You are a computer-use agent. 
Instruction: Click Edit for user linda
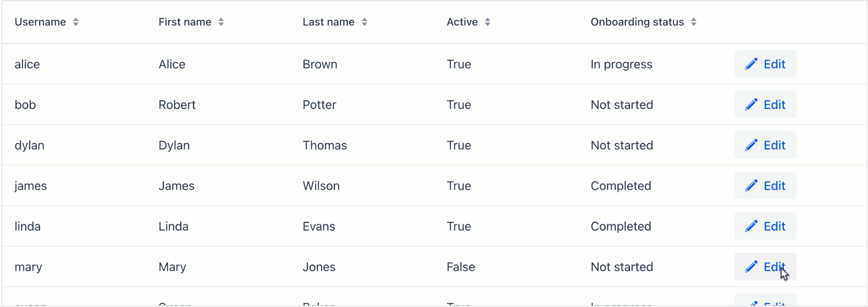tap(765, 226)
